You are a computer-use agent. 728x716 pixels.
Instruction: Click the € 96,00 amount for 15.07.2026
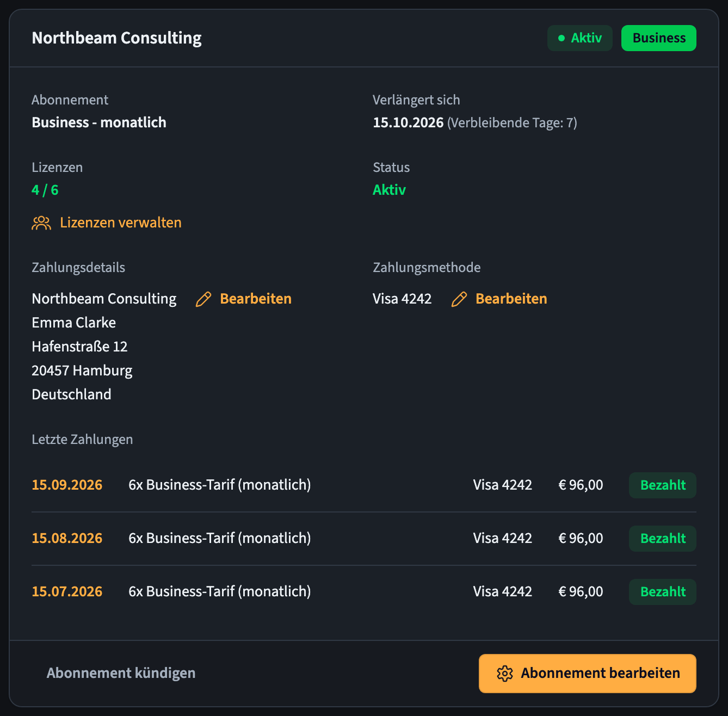pos(581,591)
